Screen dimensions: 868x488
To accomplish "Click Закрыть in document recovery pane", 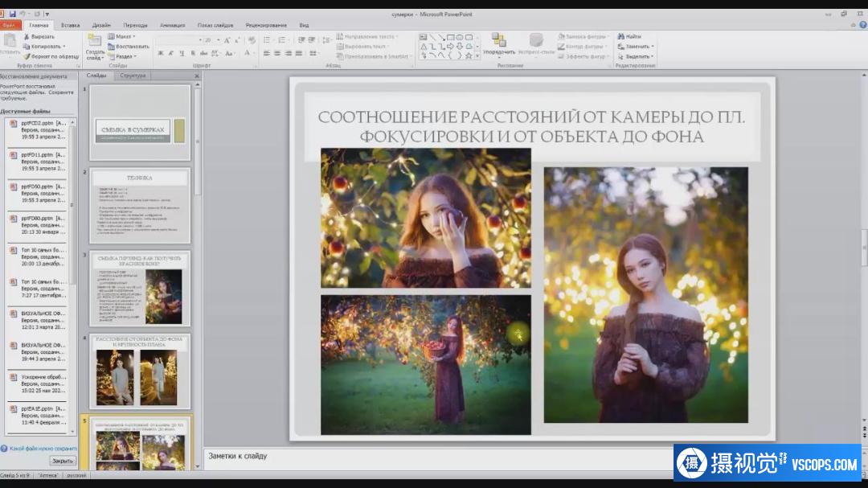I will coord(62,461).
